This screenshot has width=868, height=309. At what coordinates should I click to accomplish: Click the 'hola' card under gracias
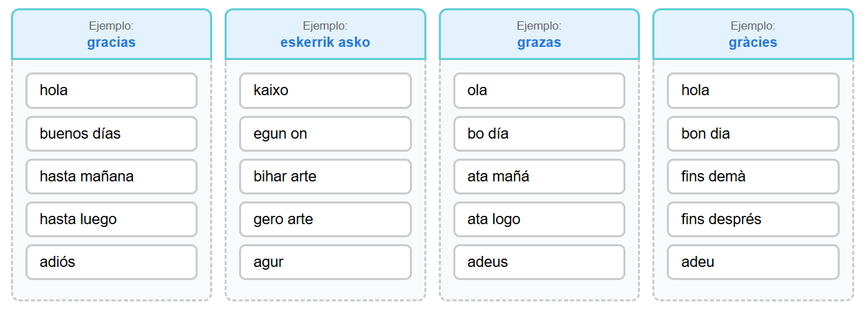(112, 90)
